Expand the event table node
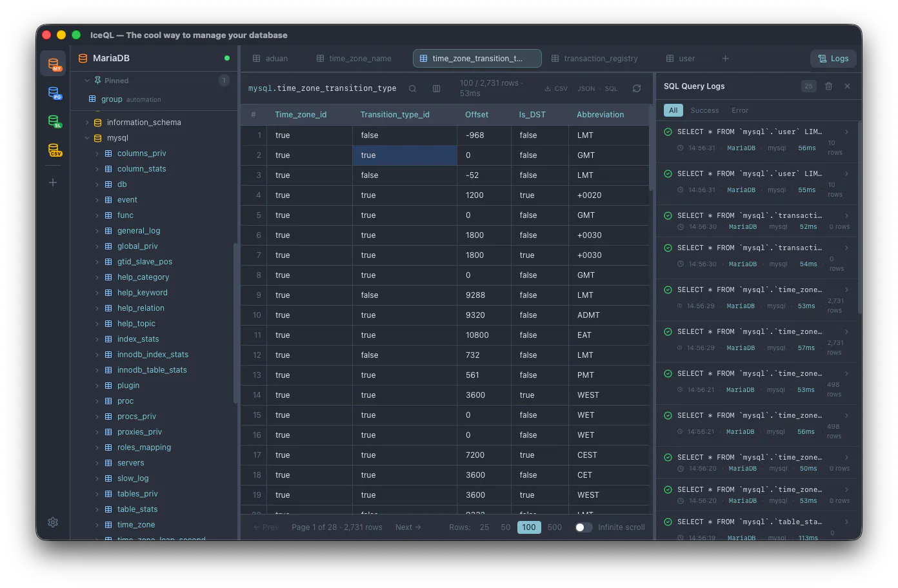Image resolution: width=898 pixels, height=588 pixels. pos(97,200)
